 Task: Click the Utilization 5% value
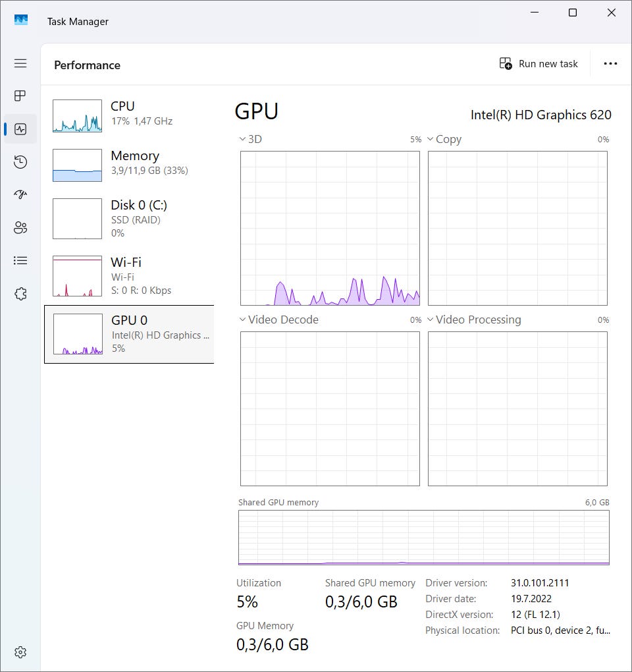[x=247, y=602]
